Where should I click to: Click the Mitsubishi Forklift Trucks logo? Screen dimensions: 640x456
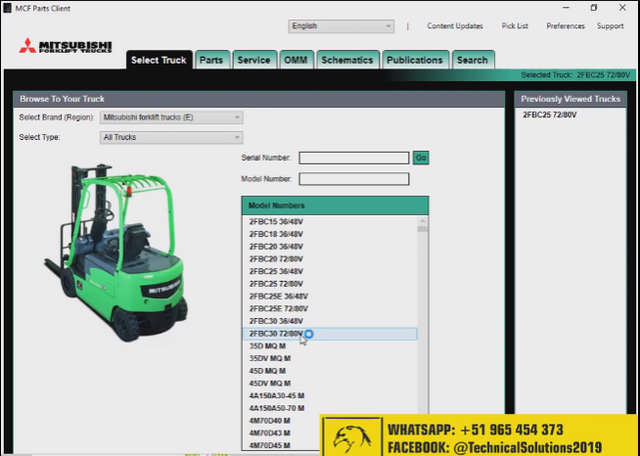pyautogui.click(x=66, y=50)
